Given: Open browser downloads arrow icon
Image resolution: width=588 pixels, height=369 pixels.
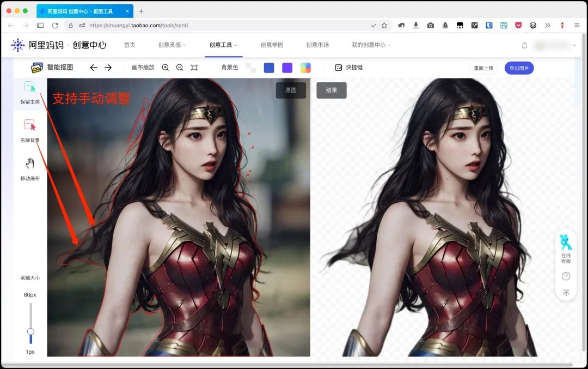Looking at the screenshot, I should click(x=416, y=26).
